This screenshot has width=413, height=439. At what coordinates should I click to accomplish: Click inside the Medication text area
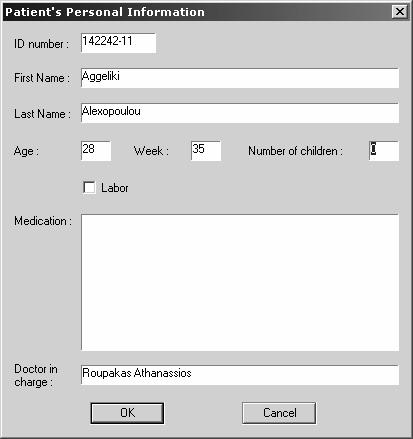[240, 282]
